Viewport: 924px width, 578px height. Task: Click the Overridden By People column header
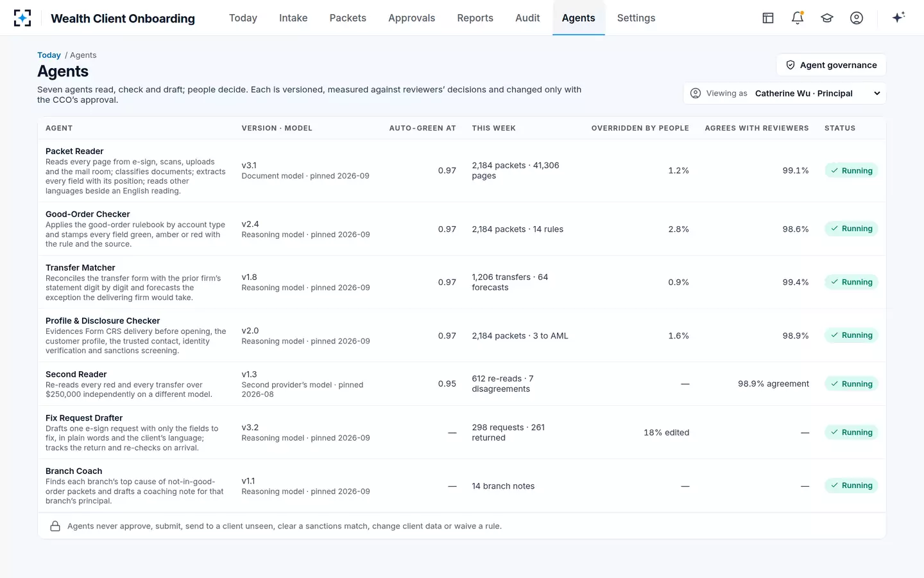click(640, 128)
